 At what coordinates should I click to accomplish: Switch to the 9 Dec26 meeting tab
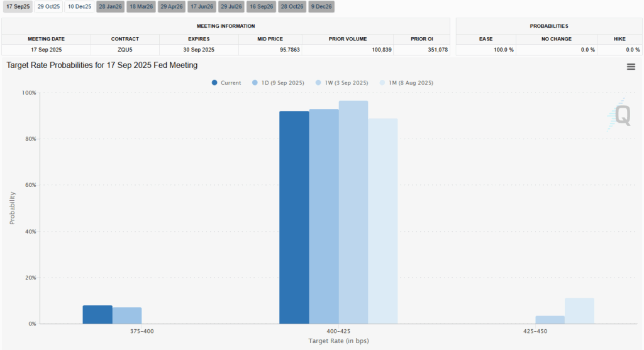[322, 7]
